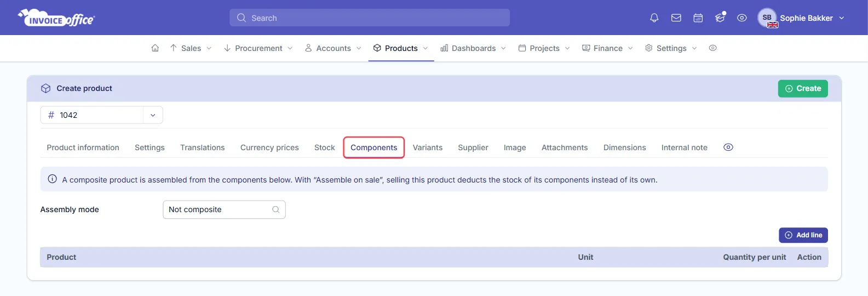This screenshot has height=296, width=868.
Task: Click the magnifier in Assembly mode field
Action: (x=275, y=209)
